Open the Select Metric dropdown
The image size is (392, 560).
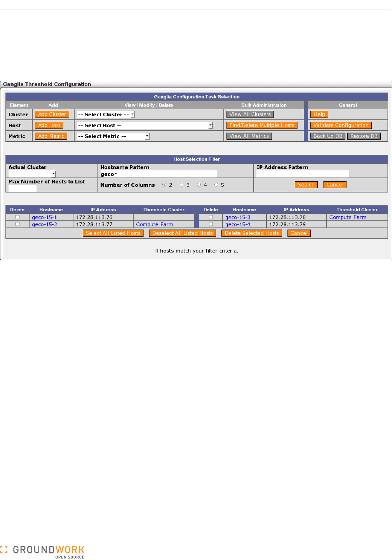[113, 136]
